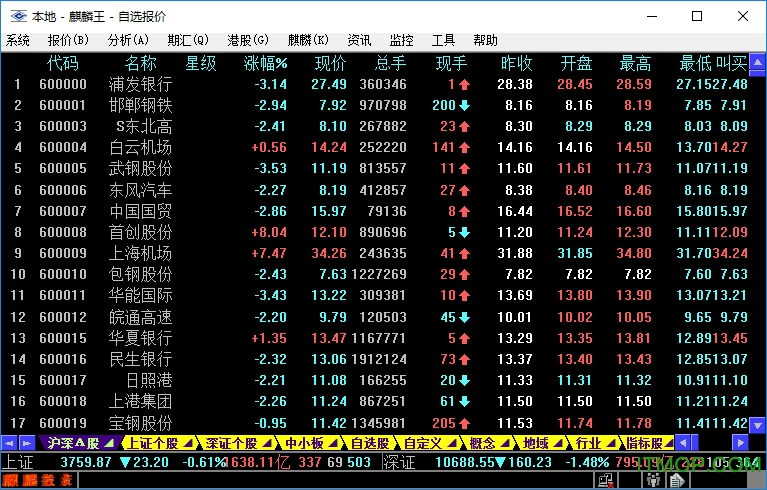This screenshot has height=490, width=767.
Task: Click total volume 1227269 for 包钢股份
Action: pos(379,274)
